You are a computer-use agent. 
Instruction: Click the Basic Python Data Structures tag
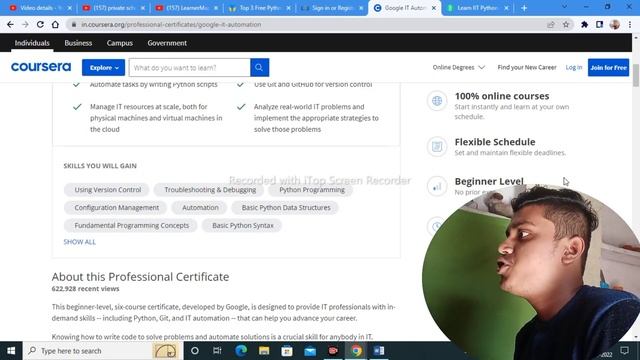tap(286, 208)
